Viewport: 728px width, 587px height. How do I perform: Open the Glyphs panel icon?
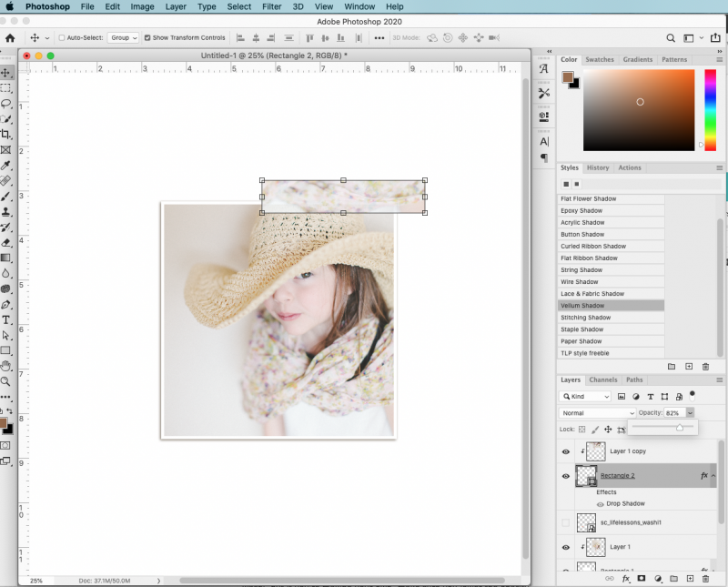543,69
